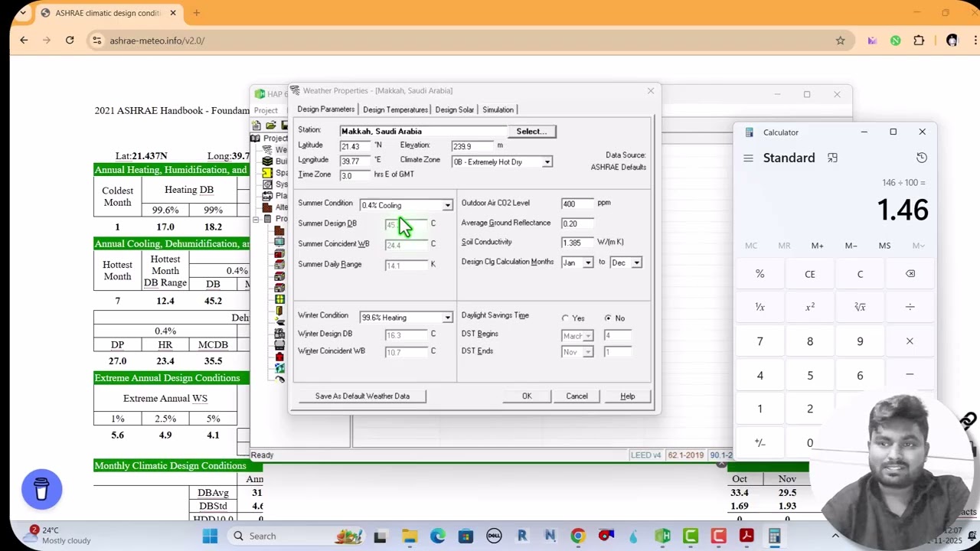This screenshot has width=980, height=551.
Task: Open calculator history
Action: coord(922,158)
